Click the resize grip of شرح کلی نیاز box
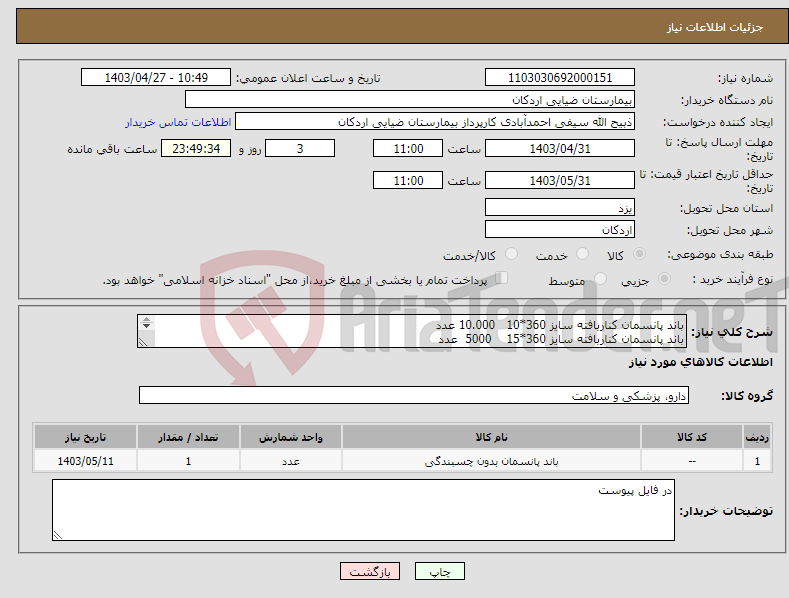 143,342
